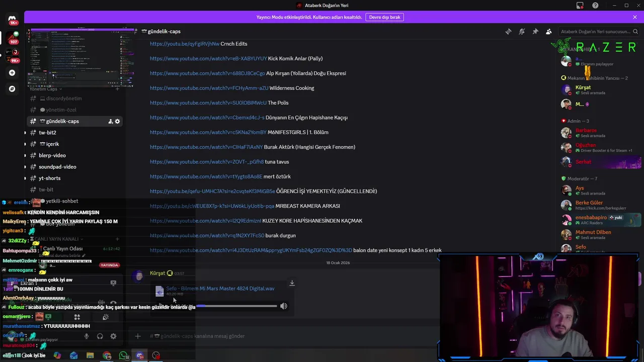Select the server icon with 9K+ badge

[x=12, y=55]
